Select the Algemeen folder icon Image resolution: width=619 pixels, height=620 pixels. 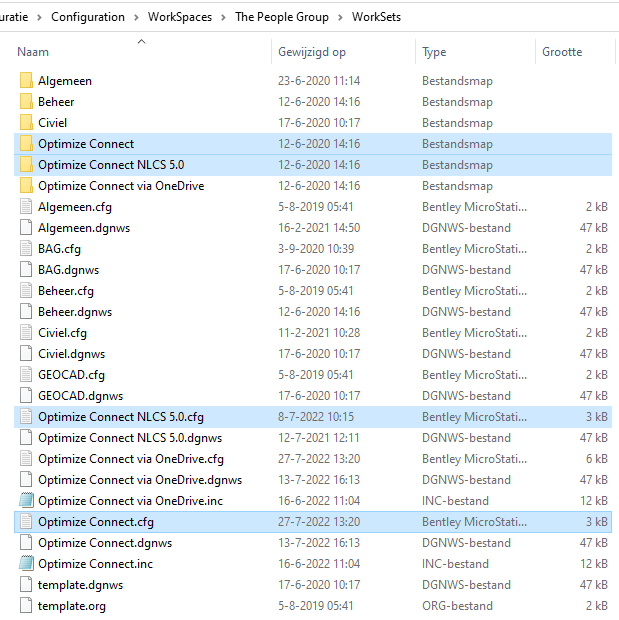[26, 81]
